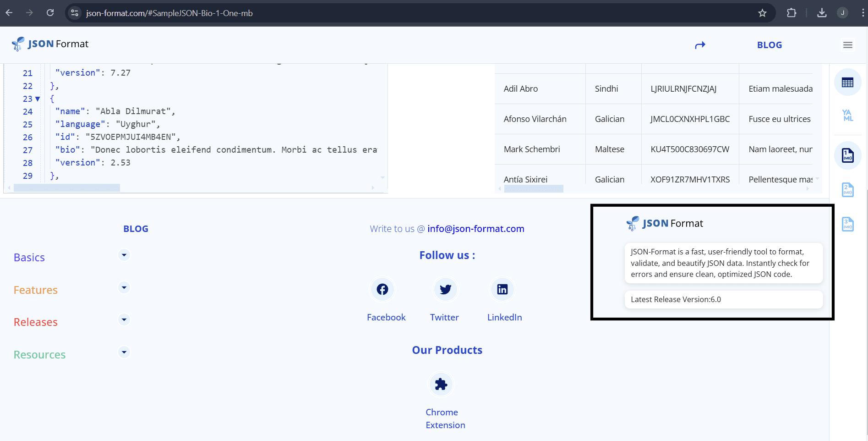Collapse line 23 using its disclosure triangle
The height and width of the screenshot is (441, 868).
click(38, 99)
